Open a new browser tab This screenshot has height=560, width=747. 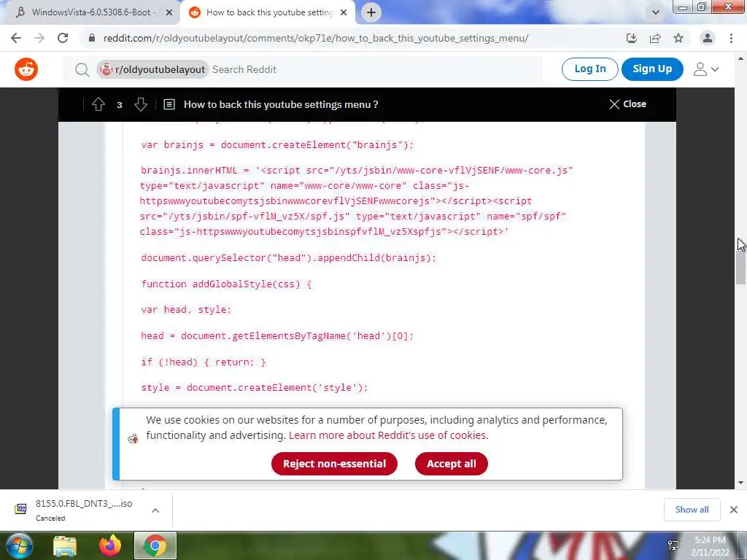pos(371,12)
